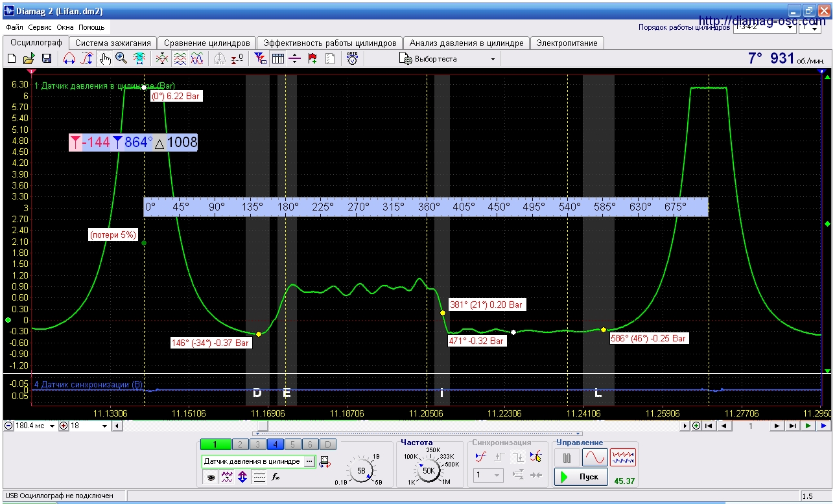Click the purple divider line icon
835x504 pixels.
pyautogui.click(x=295, y=59)
